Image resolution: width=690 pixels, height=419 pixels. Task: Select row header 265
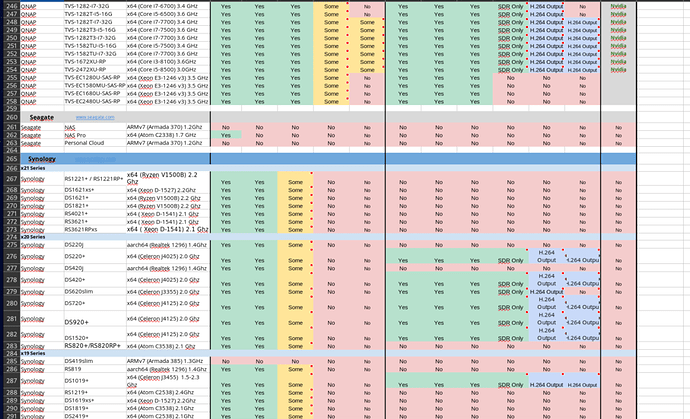click(11, 159)
